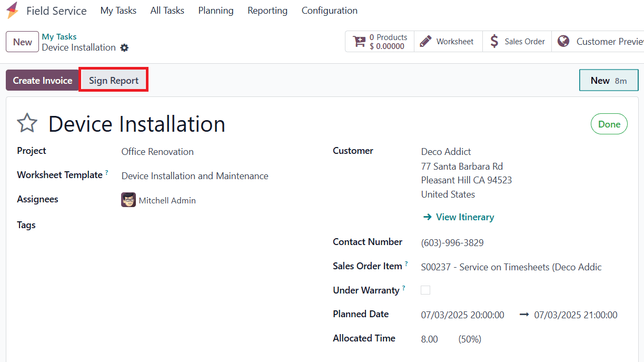Viewport: 644px width, 362px height.
Task: Click the Create Invoice button
Action: (x=43, y=81)
